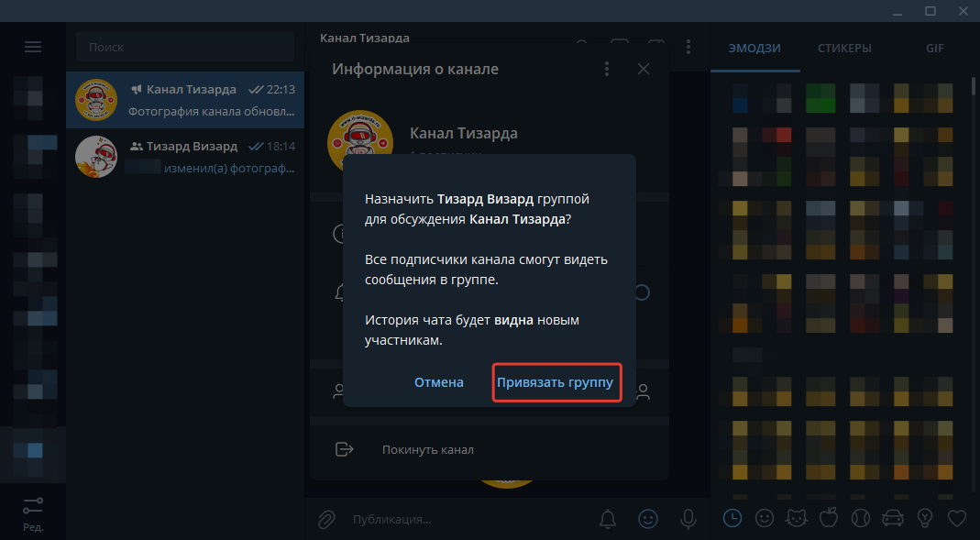Viewport: 980px width, 540px height.
Task: Open three-dot menu in channel info header
Action: pos(606,69)
